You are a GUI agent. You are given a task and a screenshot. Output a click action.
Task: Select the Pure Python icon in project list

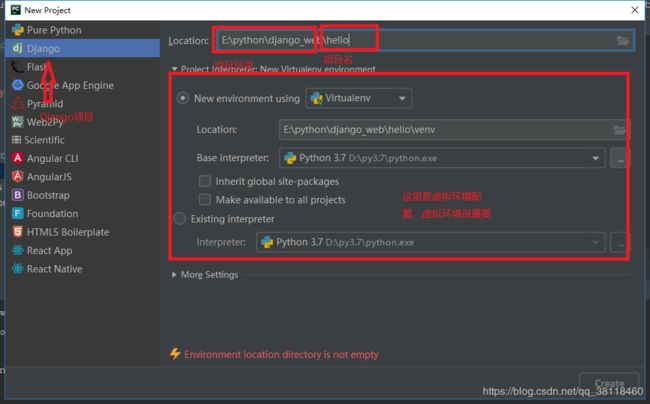(x=18, y=30)
